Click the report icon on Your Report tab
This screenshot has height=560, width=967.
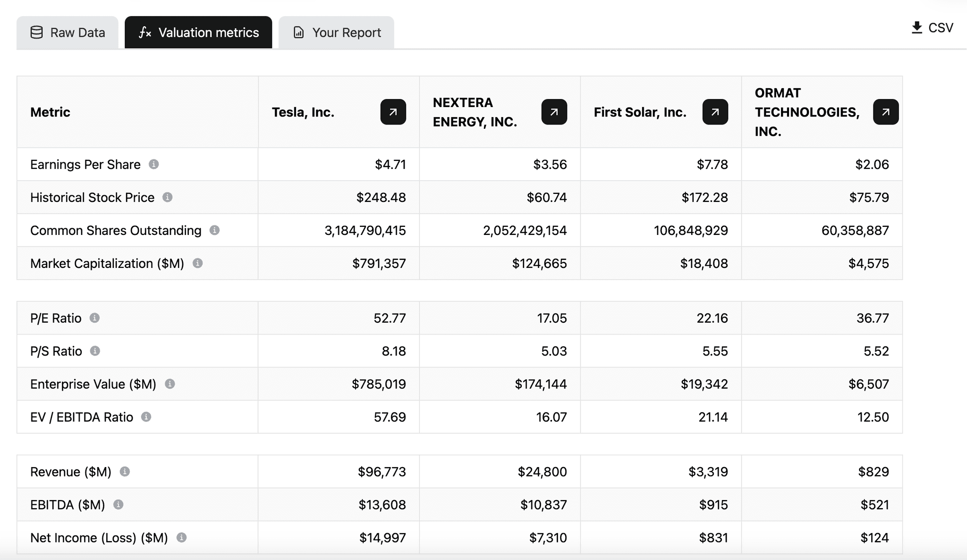coord(299,33)
